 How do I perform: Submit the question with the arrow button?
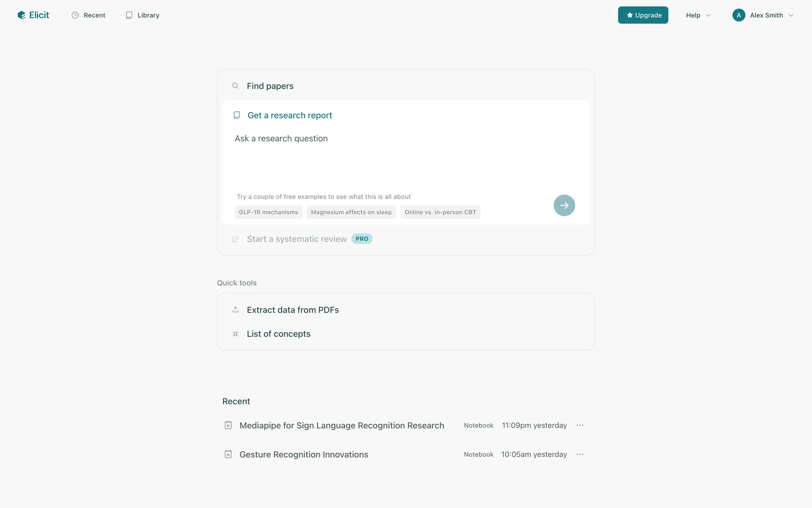pos(564,205)
